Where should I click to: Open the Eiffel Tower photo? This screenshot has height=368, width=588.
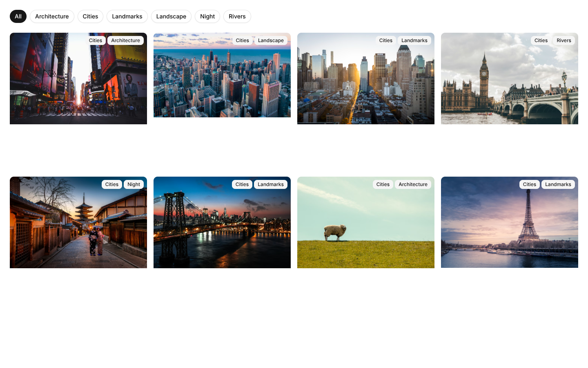click(x=510, y=222)
